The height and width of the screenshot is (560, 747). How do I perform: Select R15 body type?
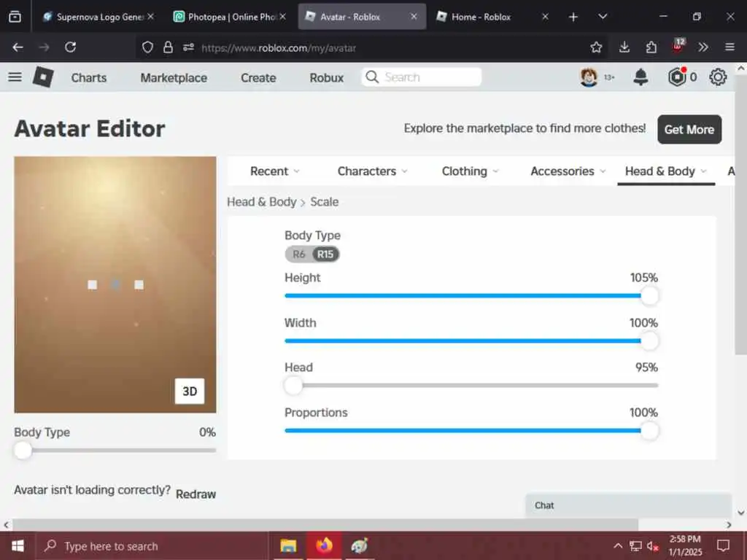pos(325,254)
